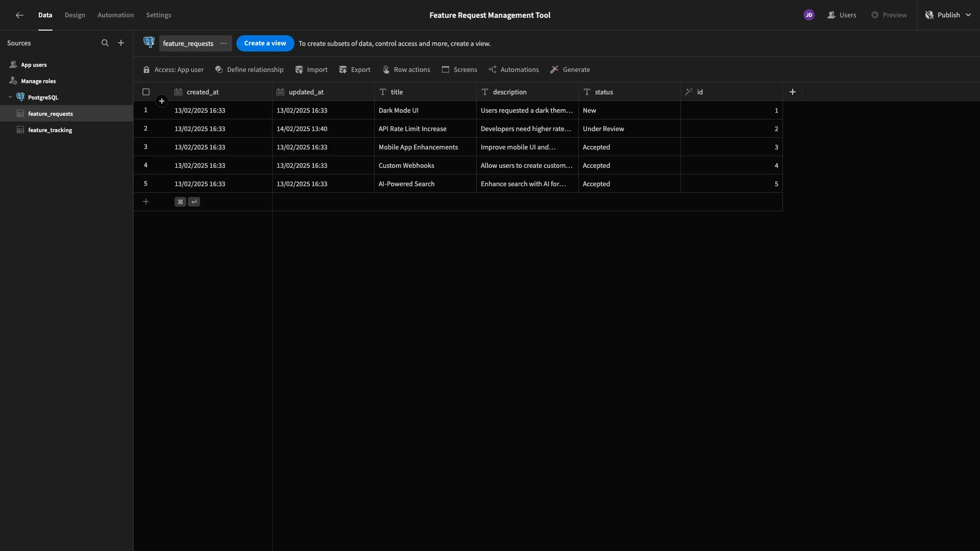Open Access: App user settings
Screen dimensions: 980x551
tap(174, 70)
